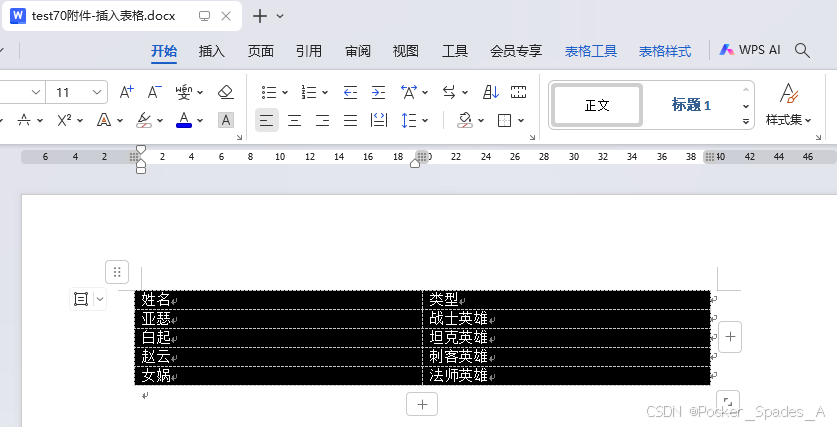Expand the line spacing options dropdown
The image size is (837, 427).
point(425,121)
